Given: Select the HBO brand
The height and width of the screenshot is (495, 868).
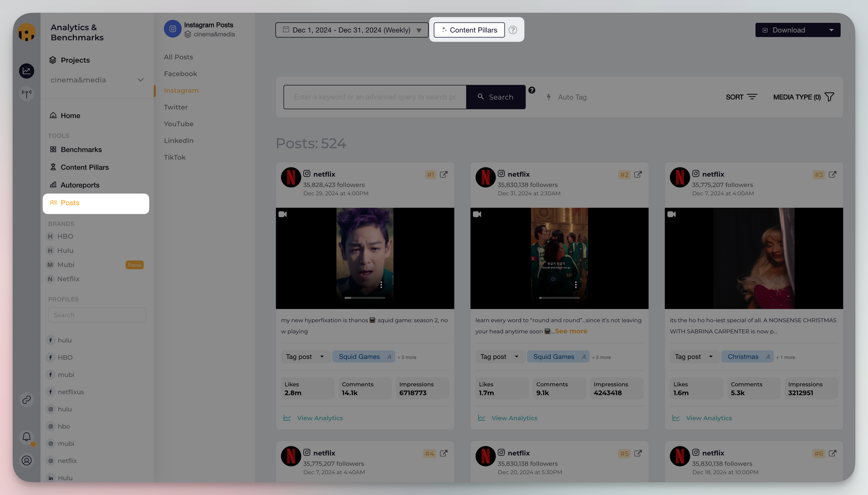Looking at the screenshot, I should tap(65, 236).
